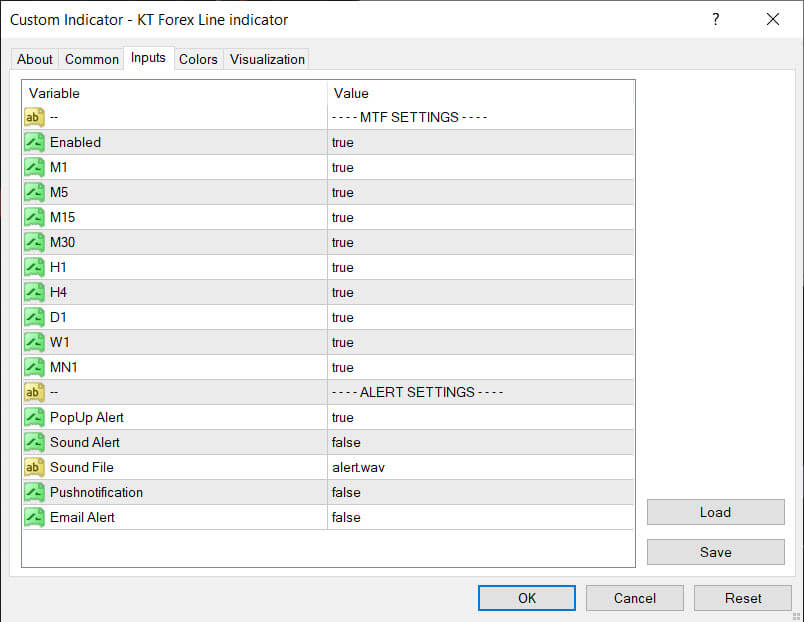The width and height of the screenshot is (804, 622).
Task: Click the ALERT SETTINGS header value
Action: (x=417, y=392)
